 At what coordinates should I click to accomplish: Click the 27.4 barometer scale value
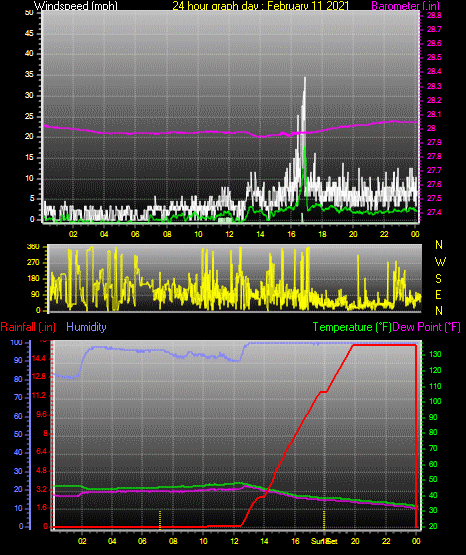coord(434,212)
